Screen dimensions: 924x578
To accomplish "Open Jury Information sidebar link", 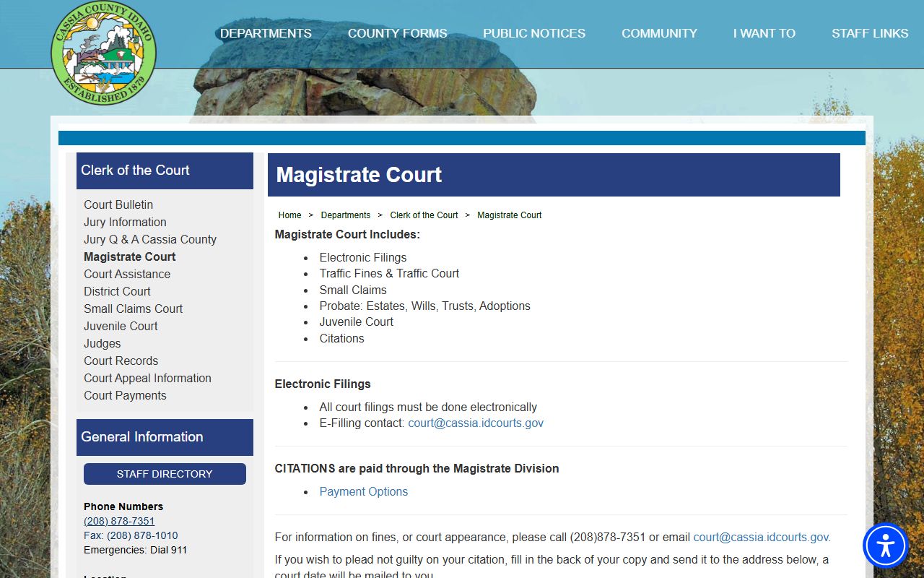I will coord(125,222).
